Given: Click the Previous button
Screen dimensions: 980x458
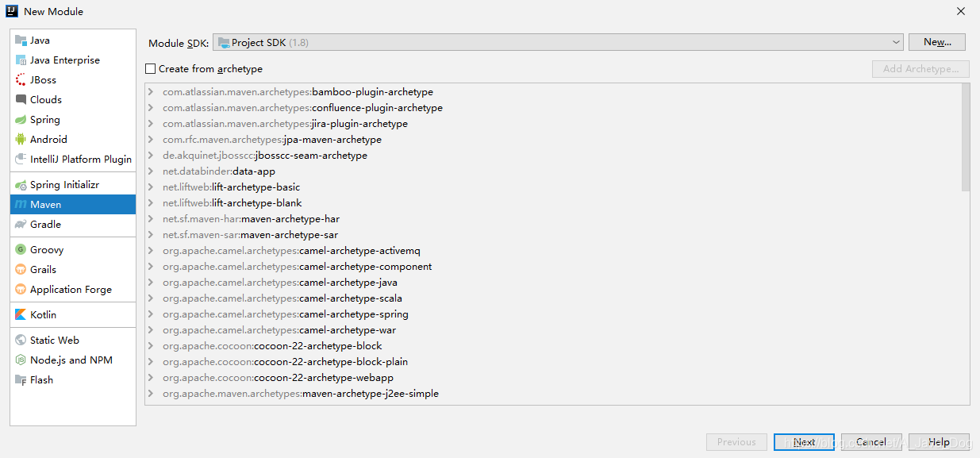Looking at the screenshot, I should click(736, 442).
